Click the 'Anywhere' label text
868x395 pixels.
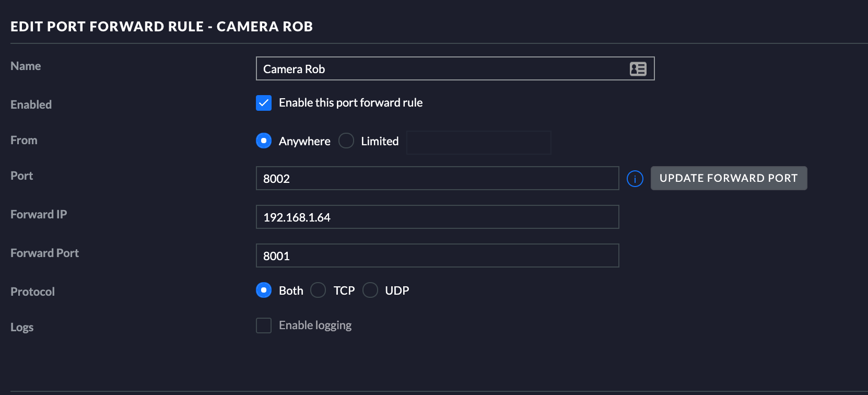[304, 141]
